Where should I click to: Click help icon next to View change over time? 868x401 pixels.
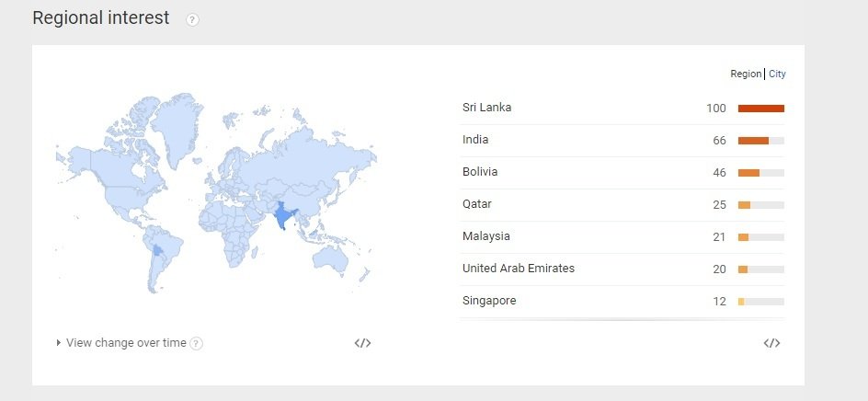click(x=196, y=343)
